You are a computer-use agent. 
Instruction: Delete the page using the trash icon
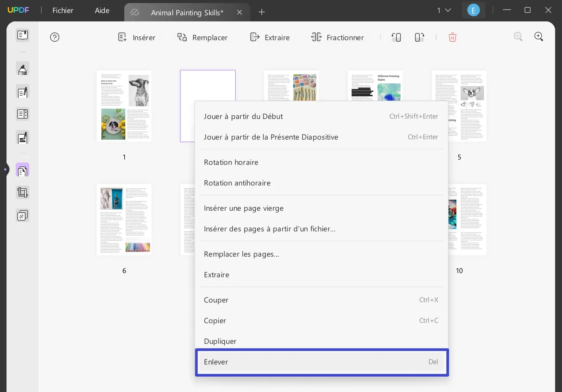coord(453,37)
